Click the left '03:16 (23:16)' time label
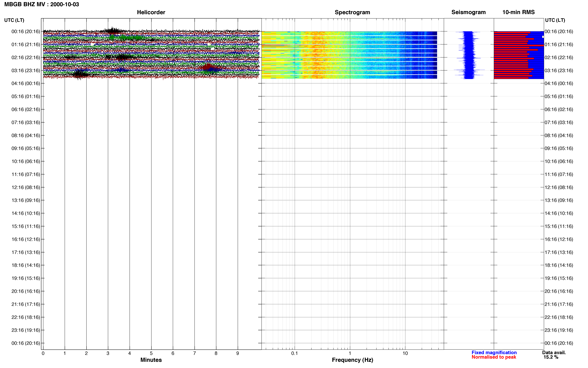The height and width of the screenshot is (368, 588). 26,71
